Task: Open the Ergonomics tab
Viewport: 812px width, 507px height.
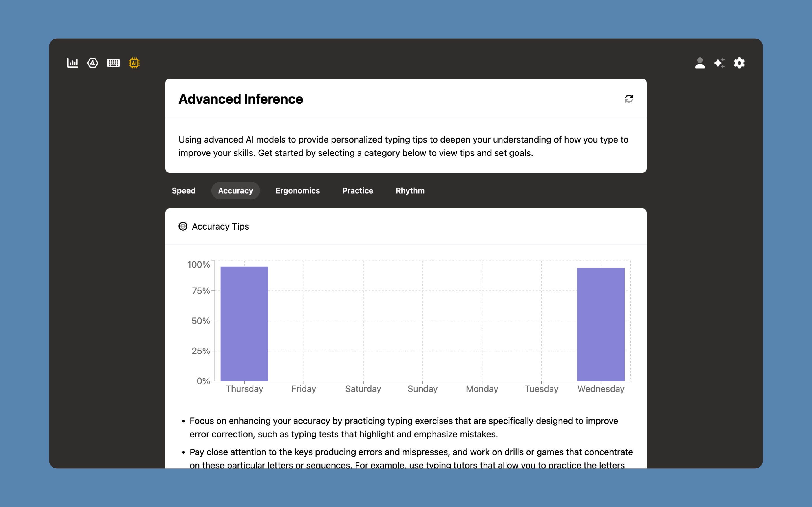Action: [x=298, y=190]
